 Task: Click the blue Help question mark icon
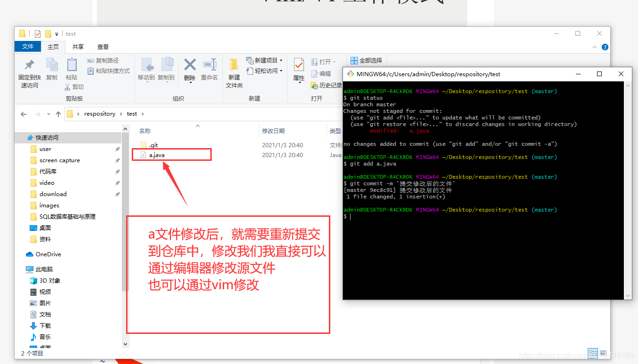click(x=605, y=47)
